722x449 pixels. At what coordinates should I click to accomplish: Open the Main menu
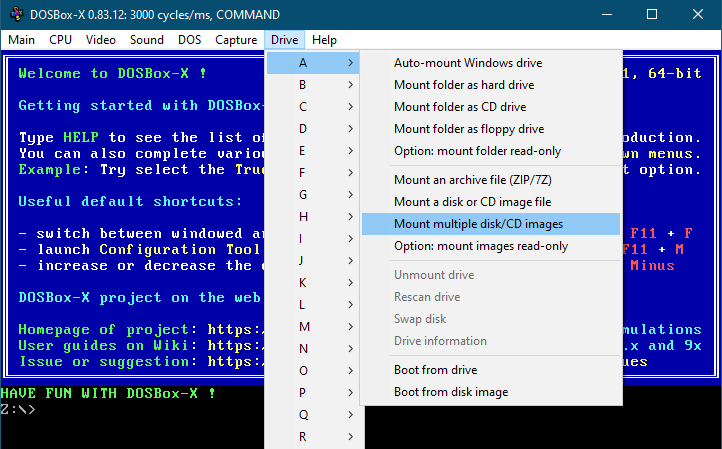pos(21,40)
